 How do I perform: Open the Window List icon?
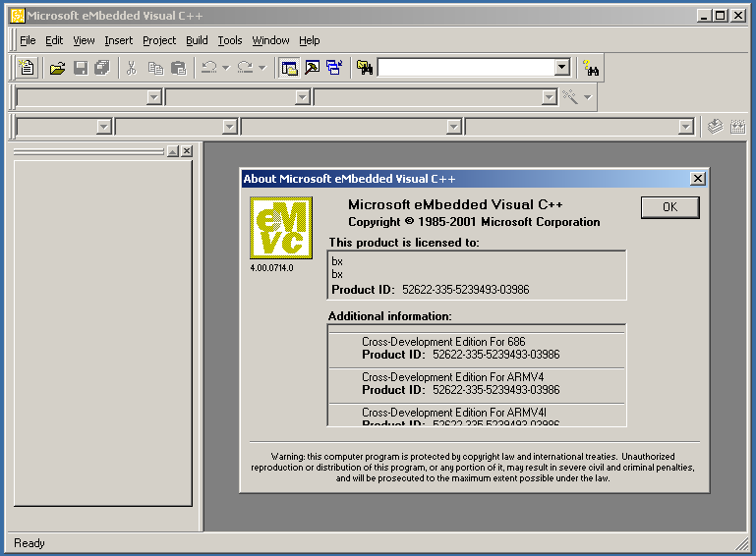point(334,68)
